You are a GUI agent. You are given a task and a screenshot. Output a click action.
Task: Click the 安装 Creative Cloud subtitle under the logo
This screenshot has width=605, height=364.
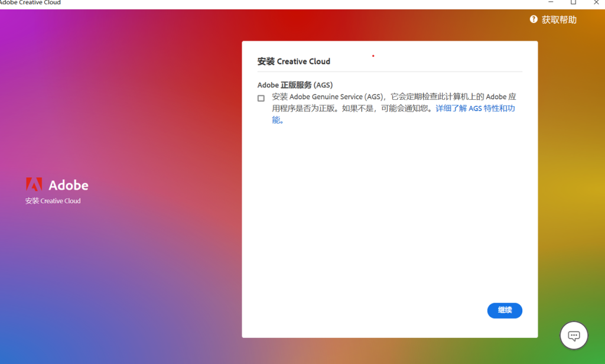[x=53, y=201]
